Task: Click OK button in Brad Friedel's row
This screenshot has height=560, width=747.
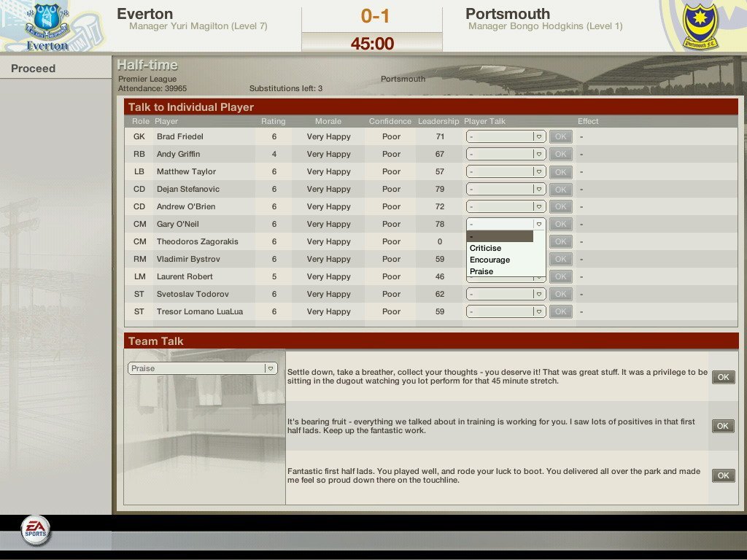Action: 560,136
